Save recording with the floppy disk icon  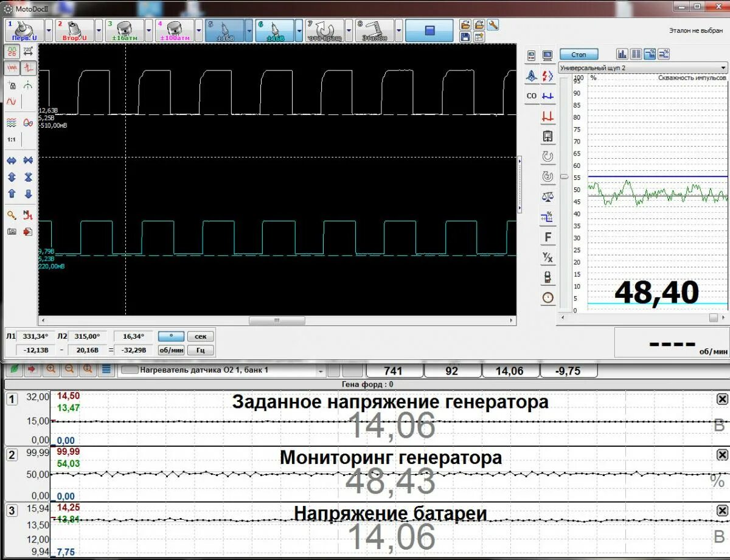pyautogui.click(x=465, y=36)
